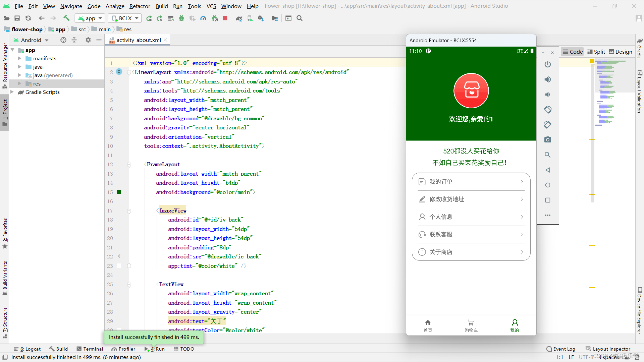
Task: Toggle the Favorites side panel
Action: click(x=5, y=234)
